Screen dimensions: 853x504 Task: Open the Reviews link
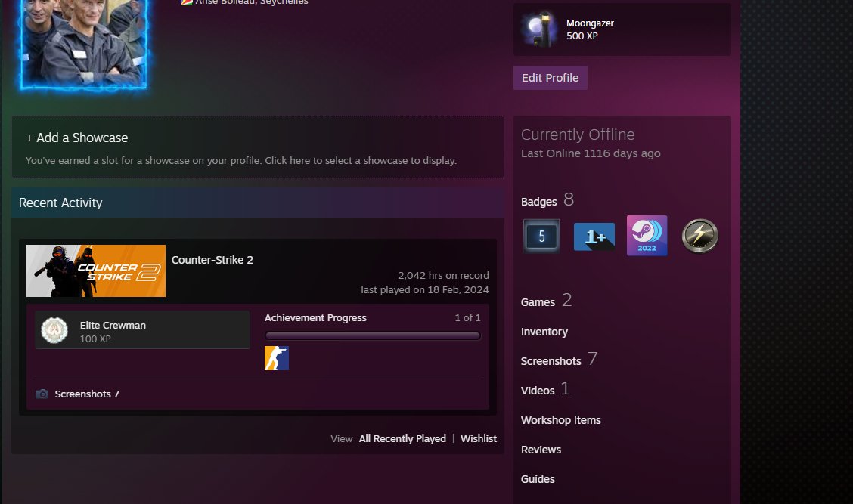pyautogui.click(x=541, y=449)
